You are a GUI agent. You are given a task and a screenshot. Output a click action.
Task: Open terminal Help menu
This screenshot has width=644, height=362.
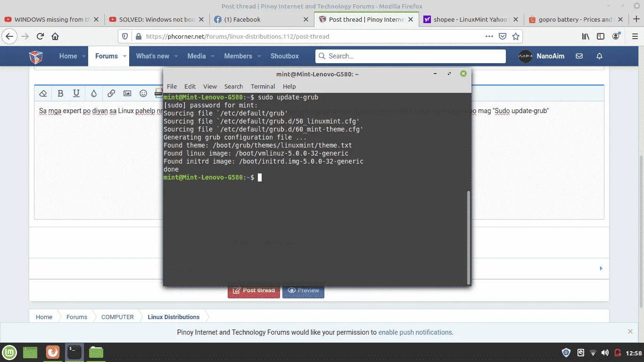[289, 86]
